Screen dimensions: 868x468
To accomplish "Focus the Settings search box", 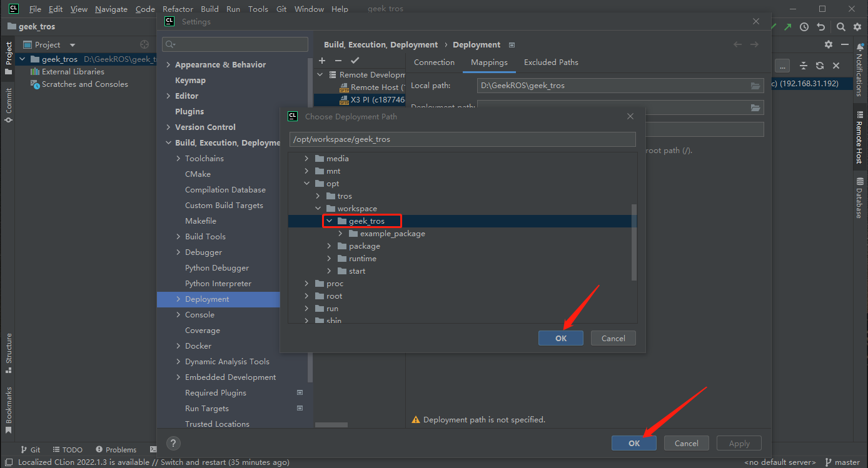I will click(235, 44).
